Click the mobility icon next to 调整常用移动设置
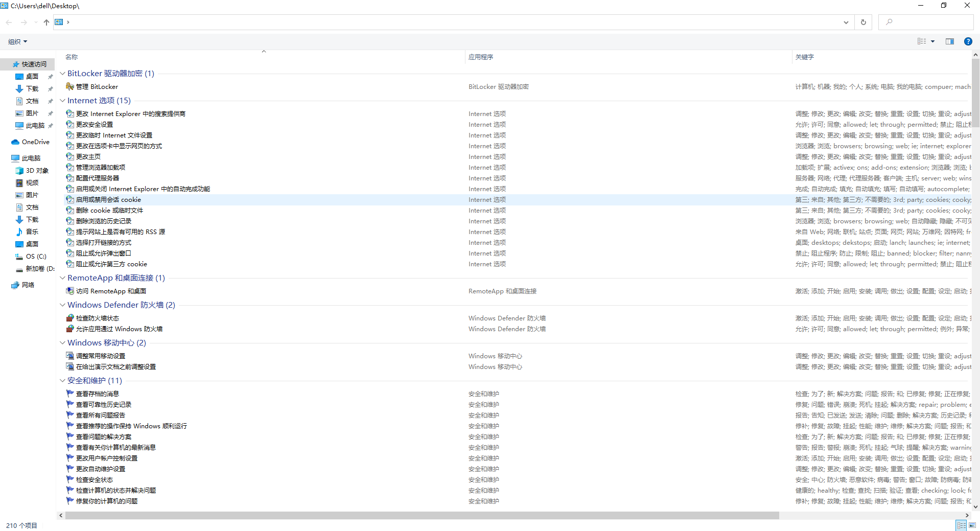The image size is (980, 531). [70, 356]
